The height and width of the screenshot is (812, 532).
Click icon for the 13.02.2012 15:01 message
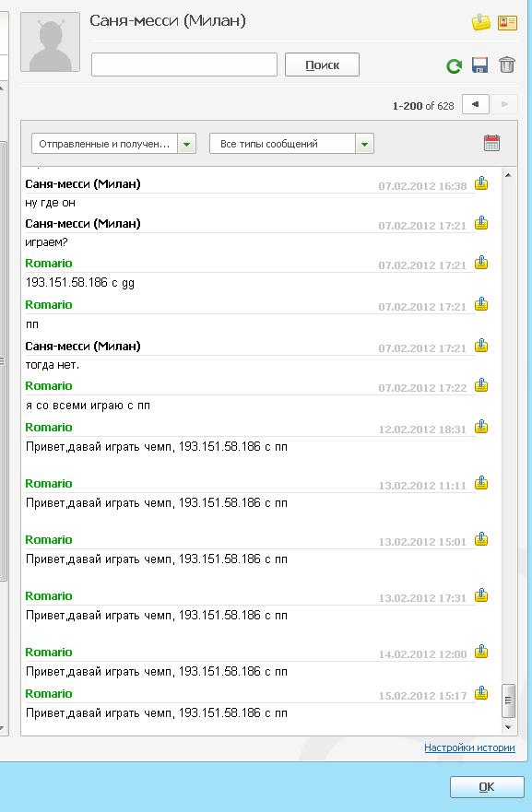[481, 539]
